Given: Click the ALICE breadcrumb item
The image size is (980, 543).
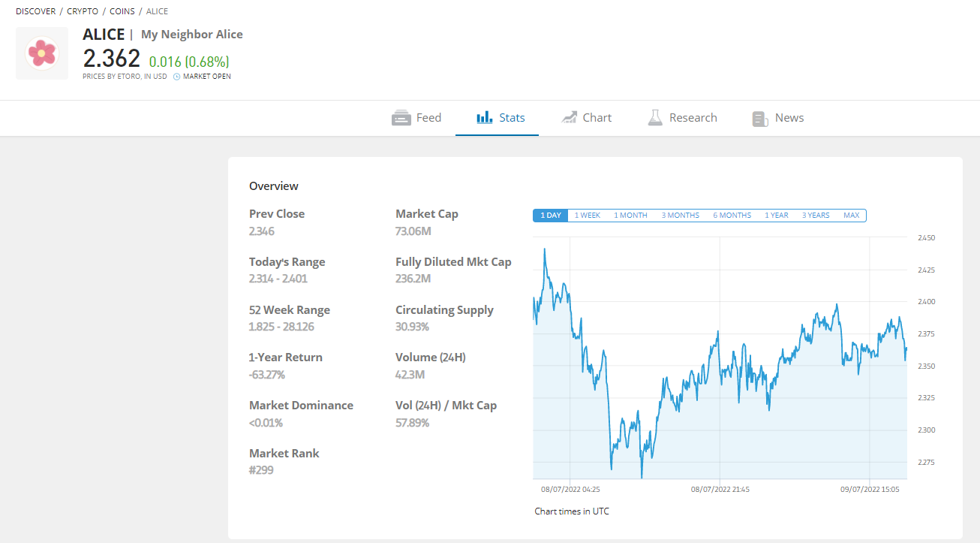Looking at the screenshot, I should click(157, 11).
